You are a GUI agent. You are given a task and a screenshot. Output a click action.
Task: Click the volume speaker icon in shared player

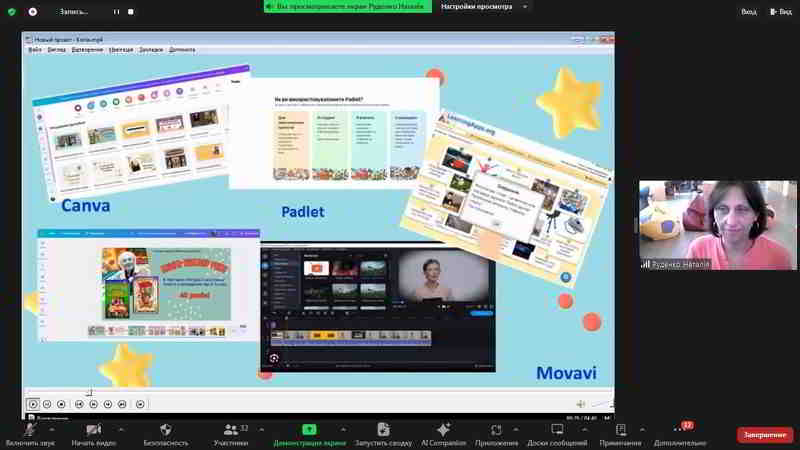[581, 404]
